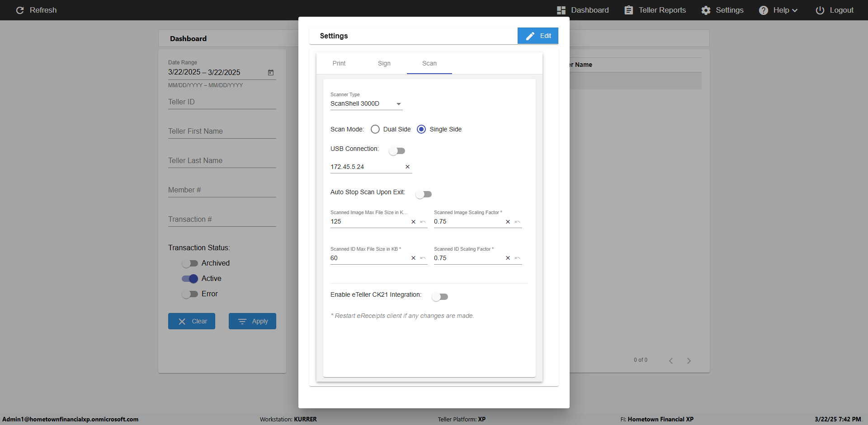Viewport: 868px width, 425px height.
Task: Open Teller Reports in the top bar
Action: [655, 10]
